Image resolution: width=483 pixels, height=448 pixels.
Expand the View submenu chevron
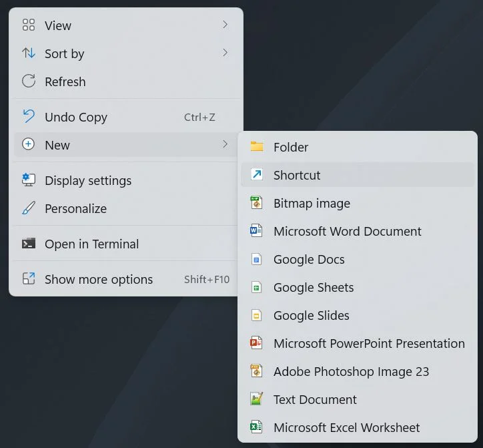(x=225, y=25)
